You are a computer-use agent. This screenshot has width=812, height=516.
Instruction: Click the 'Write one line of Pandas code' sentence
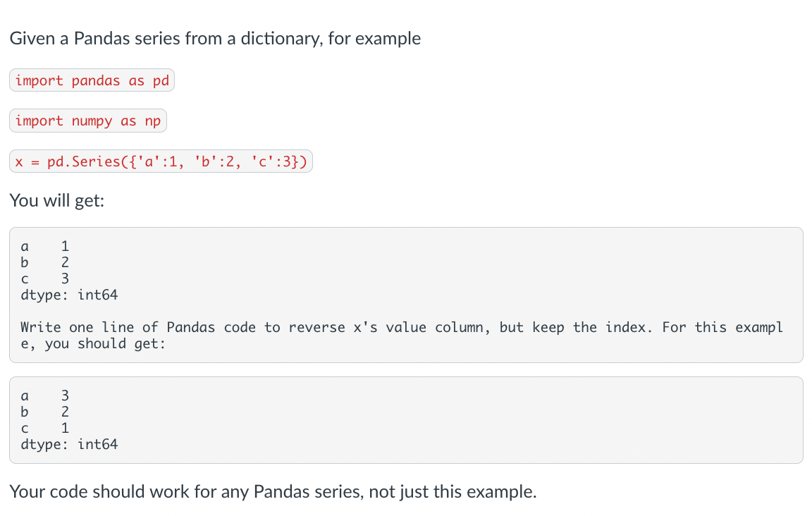pos(402,327)
